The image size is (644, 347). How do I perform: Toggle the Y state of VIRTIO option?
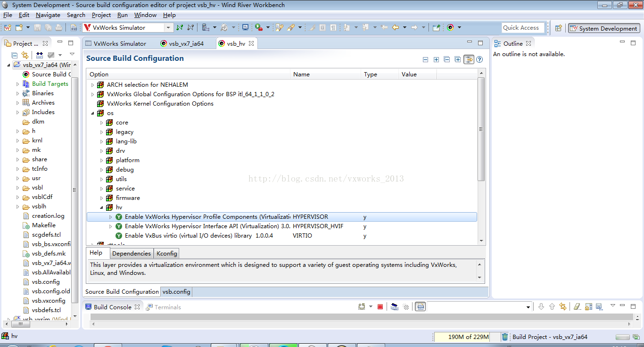pos(119,236)
